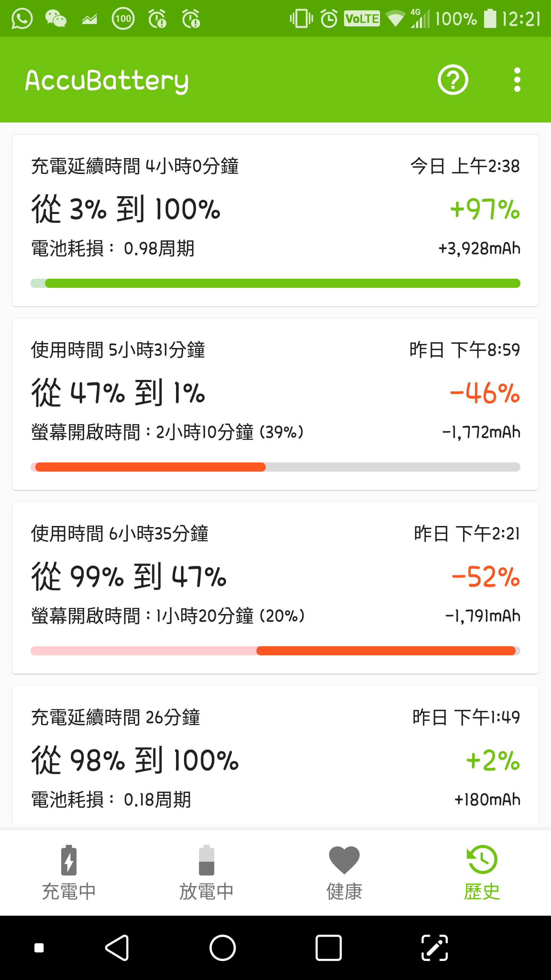Tap the screenshot capture icon in navigation bar
Image resolution: width=551 pixels, height=980 pixels.
434,948
